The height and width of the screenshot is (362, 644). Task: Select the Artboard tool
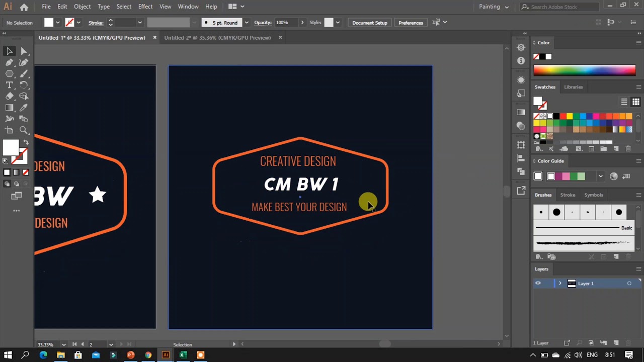point(9,130)
